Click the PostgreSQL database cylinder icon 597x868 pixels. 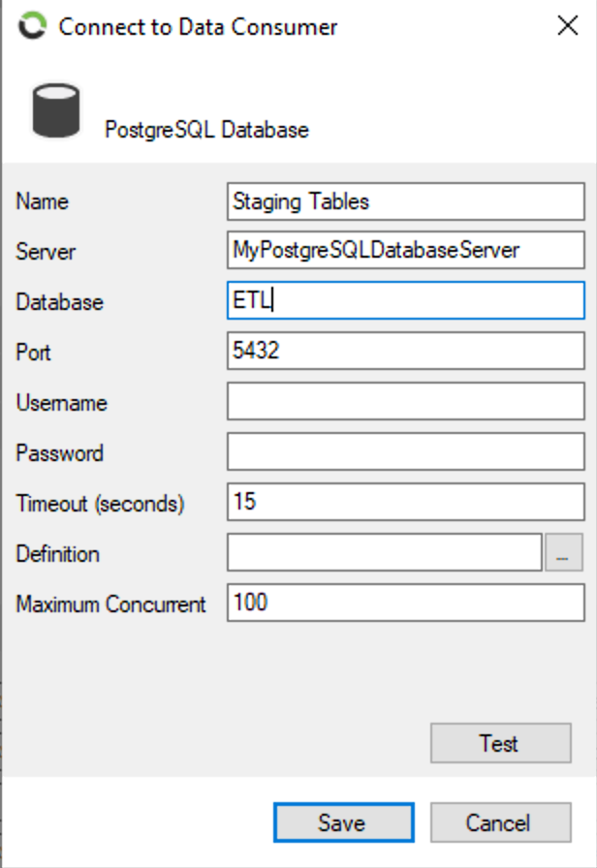pyautogui.click(x=56, y=110)
